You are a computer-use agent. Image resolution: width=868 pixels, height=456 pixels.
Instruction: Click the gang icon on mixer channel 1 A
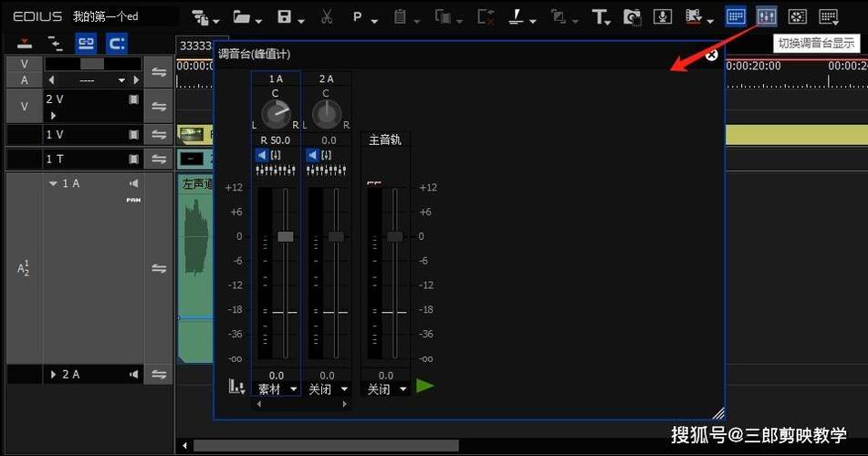coord(276,156)
